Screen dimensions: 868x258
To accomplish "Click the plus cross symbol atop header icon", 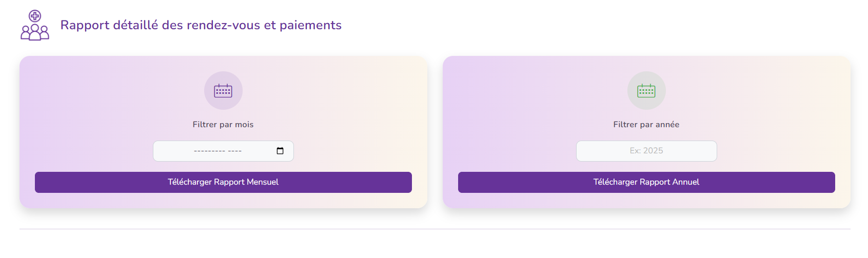I will pyautogui.click(x=35, y=15).
